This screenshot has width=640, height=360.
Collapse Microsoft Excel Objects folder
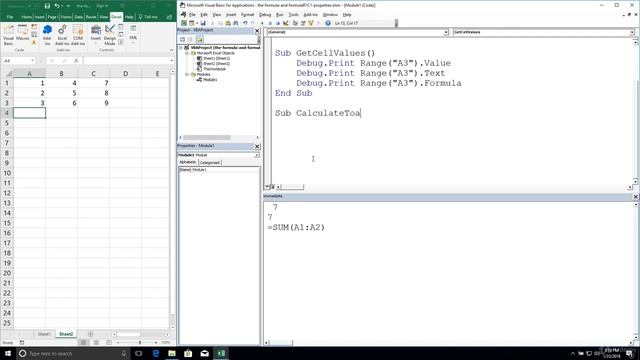[x=187, y=53]
